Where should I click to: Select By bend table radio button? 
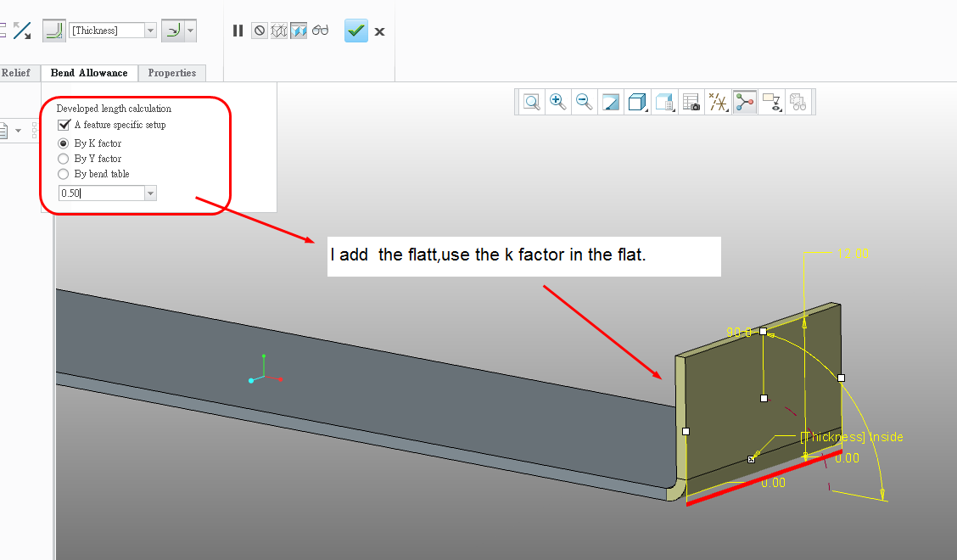(x=63, y=174)
